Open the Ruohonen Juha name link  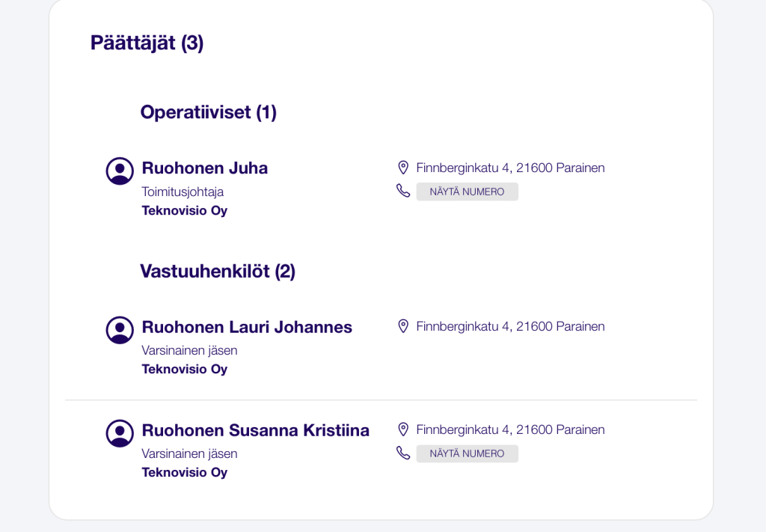pyautogui.click(x=205, y=168)
